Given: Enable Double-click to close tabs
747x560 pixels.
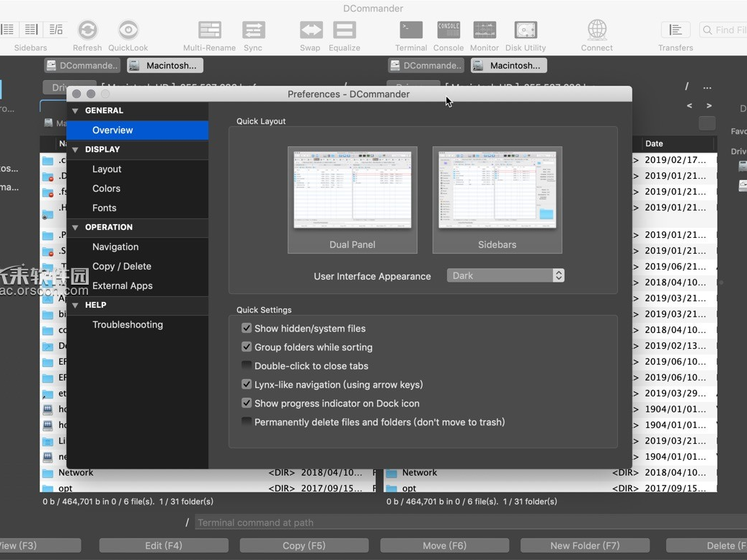Looking at the screenshot, I should (x=247, y=365).
